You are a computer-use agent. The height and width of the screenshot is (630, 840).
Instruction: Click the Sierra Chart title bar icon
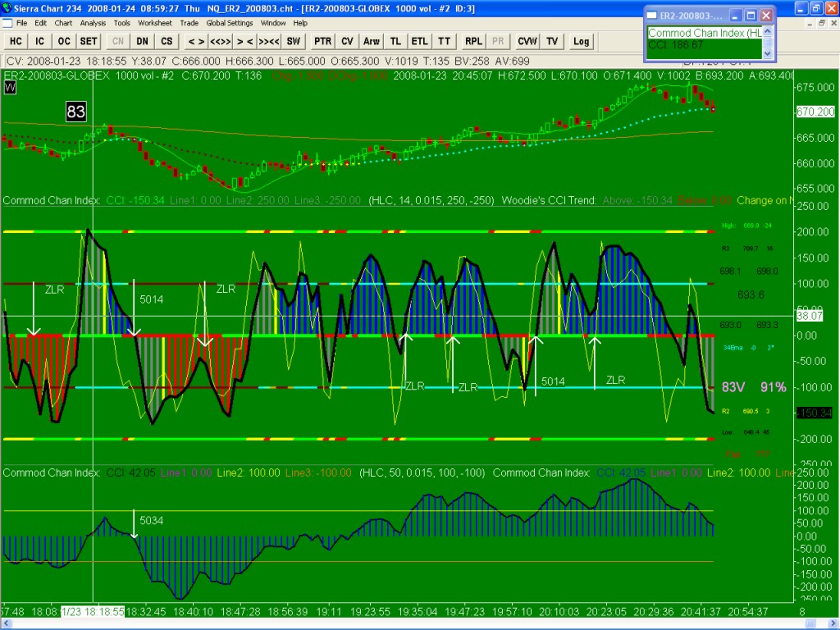pyautogui.click(x=7, y=8)
